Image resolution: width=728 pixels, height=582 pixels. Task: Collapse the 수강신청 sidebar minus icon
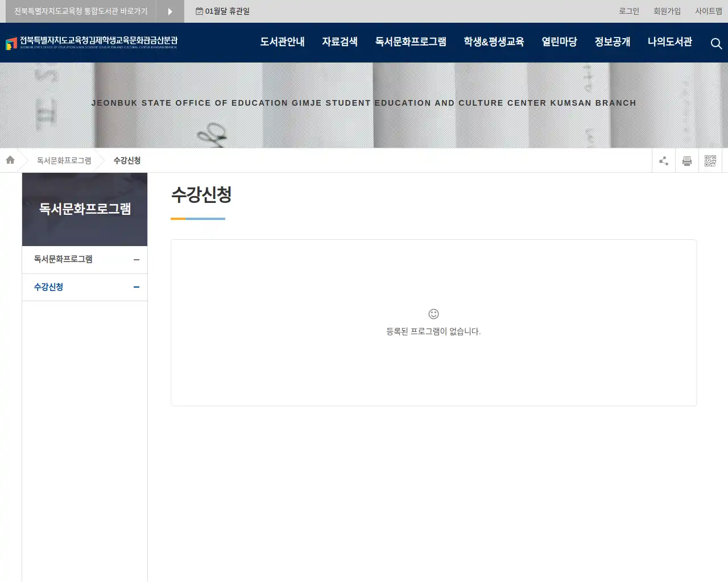(136, 287)
